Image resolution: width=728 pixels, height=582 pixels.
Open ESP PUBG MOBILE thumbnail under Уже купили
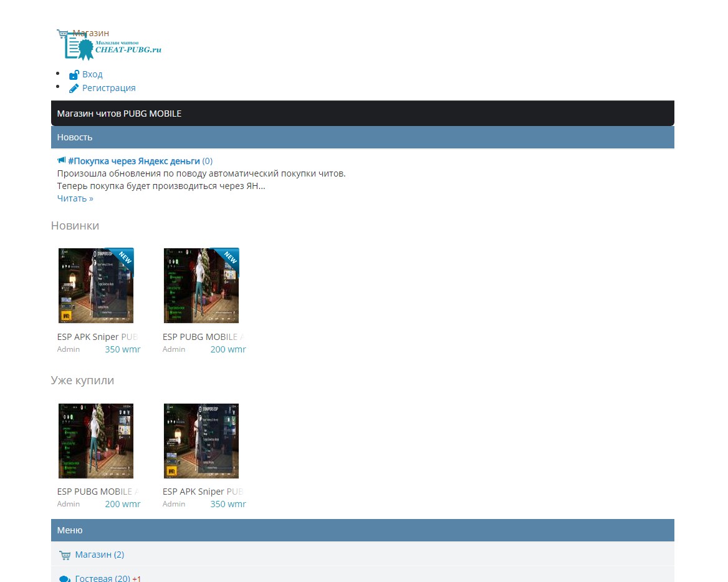(x=96, y=441)
